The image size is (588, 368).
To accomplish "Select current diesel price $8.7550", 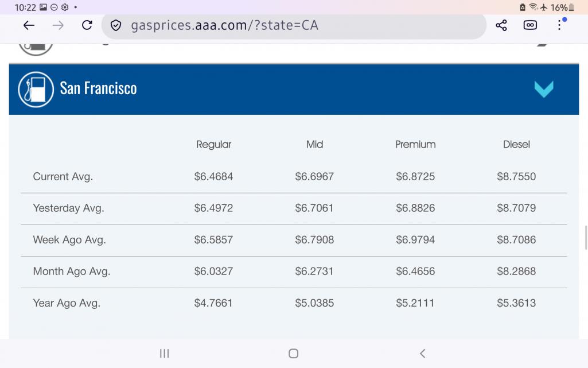I will tap(516, 176).
